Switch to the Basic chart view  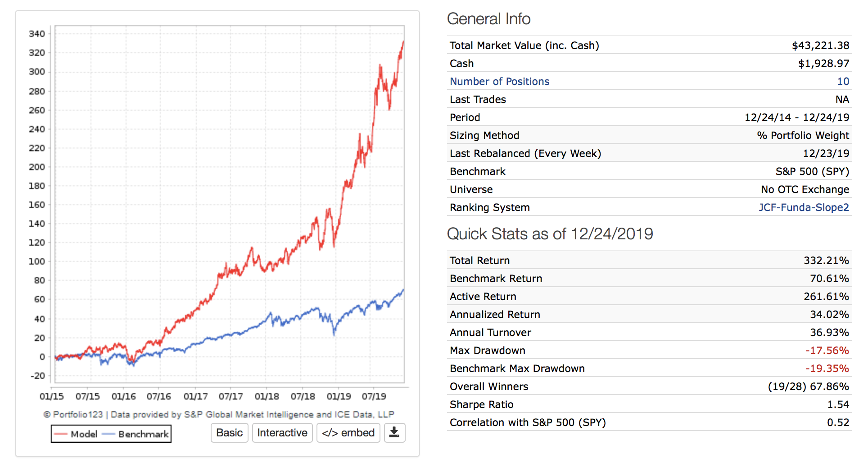pyautogui.click(x=229, y=432)
